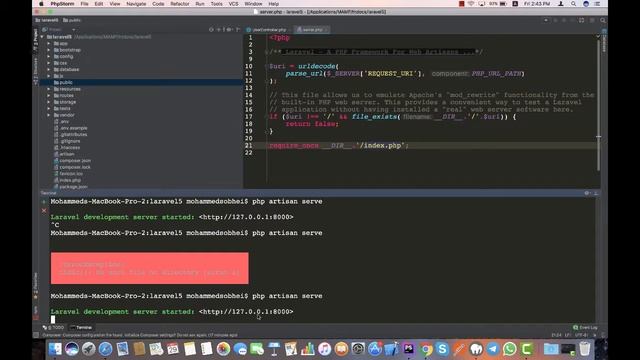Viewport: 640px width, 360px height.
Task: Open Finder from the dock
Action: (x=55, y=349)
